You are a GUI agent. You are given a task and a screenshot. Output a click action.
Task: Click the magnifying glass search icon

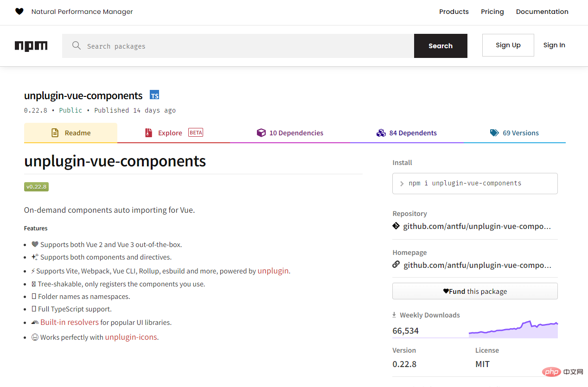click(x=77, y=45)
